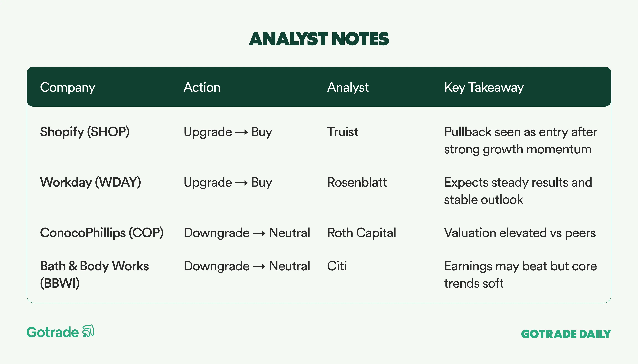
Task: Click the Gotrade logo icon
Action: [89, 331]
